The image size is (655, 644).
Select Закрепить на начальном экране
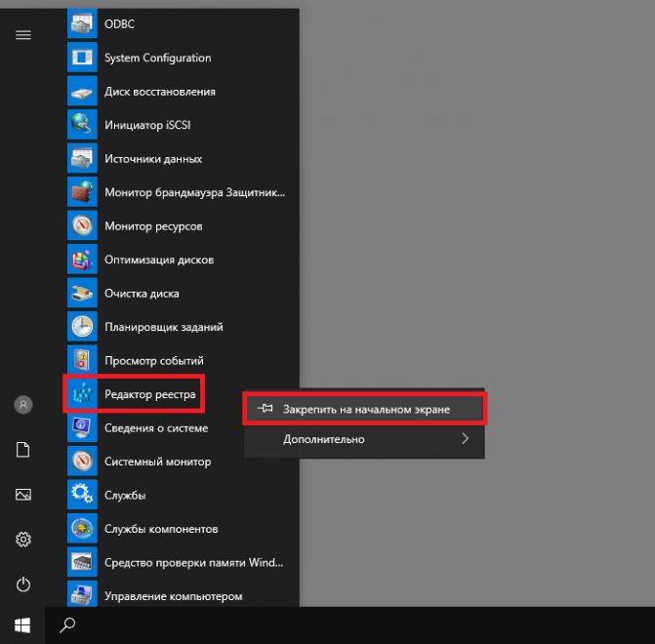pyautogui.click(x=364, y=409)
